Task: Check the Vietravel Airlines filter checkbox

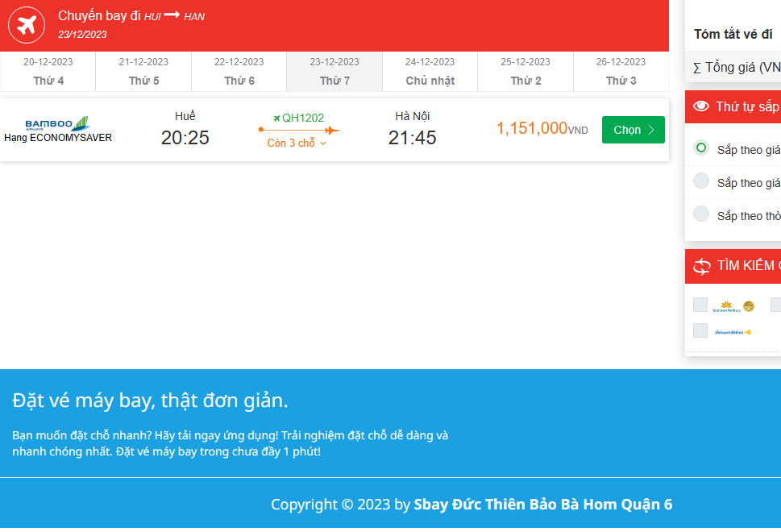Action: click(700, 330)
